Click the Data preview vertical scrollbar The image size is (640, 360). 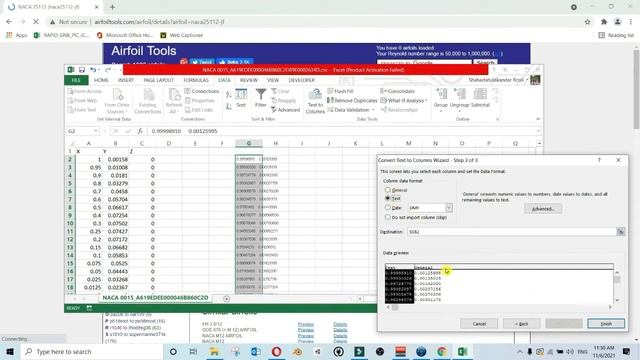(617, 286)
